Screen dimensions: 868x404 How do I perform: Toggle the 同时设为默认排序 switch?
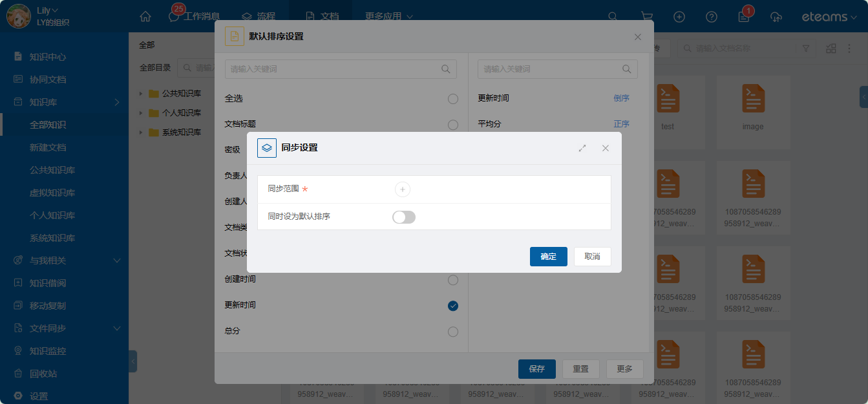pos(404,217)
